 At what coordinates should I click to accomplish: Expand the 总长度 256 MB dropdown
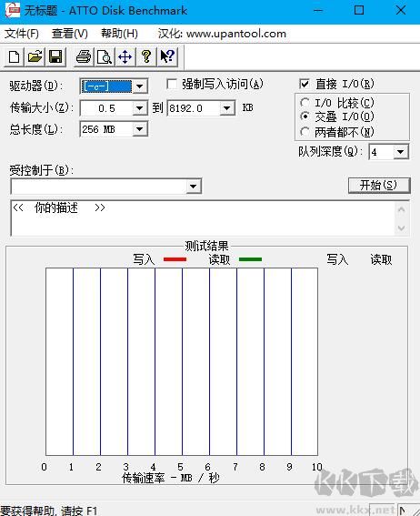[x=140, y=129]
